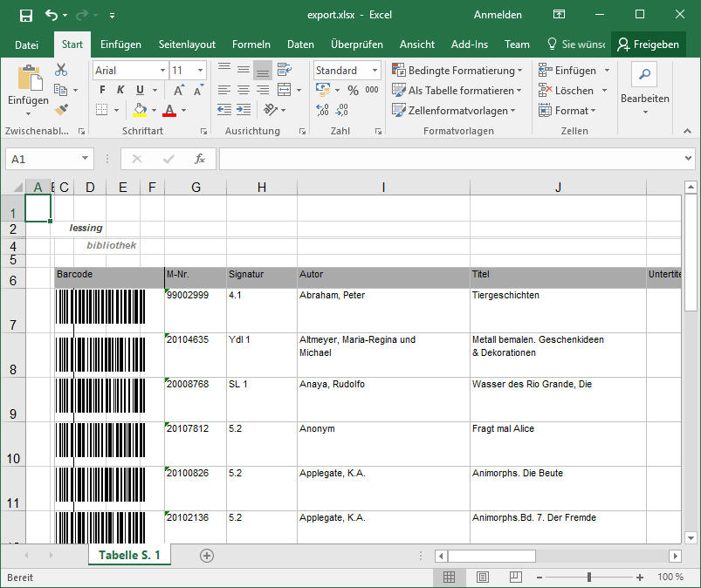This screenshot has width=701, height=588.
Task: Click the cut scissors icon
Action: tap(61, 70)
